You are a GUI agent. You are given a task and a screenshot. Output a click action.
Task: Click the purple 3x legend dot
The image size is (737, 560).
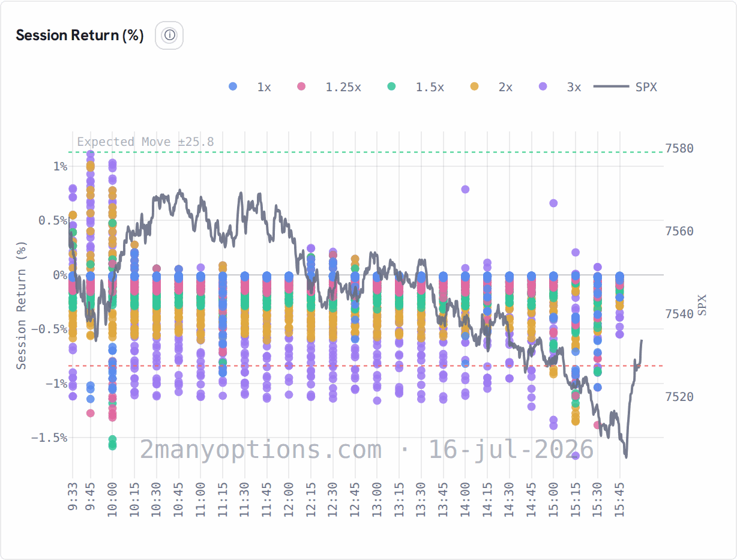pos(543,86)
